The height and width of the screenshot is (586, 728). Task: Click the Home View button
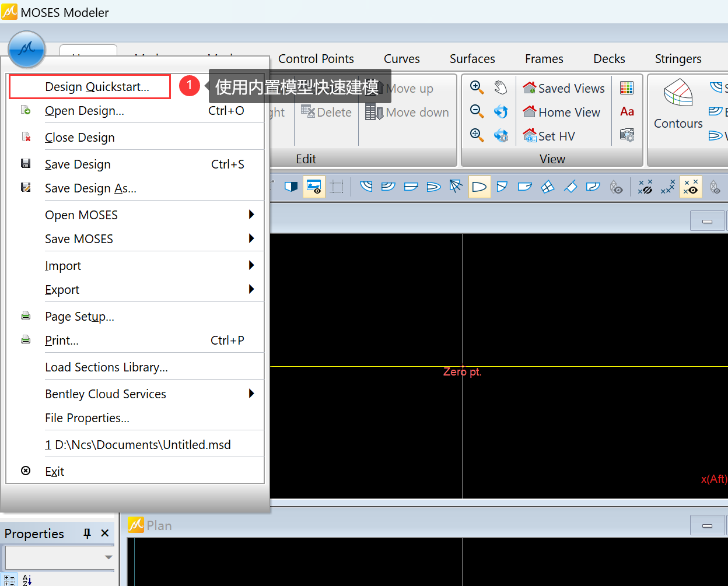click(x=562, y=112)
